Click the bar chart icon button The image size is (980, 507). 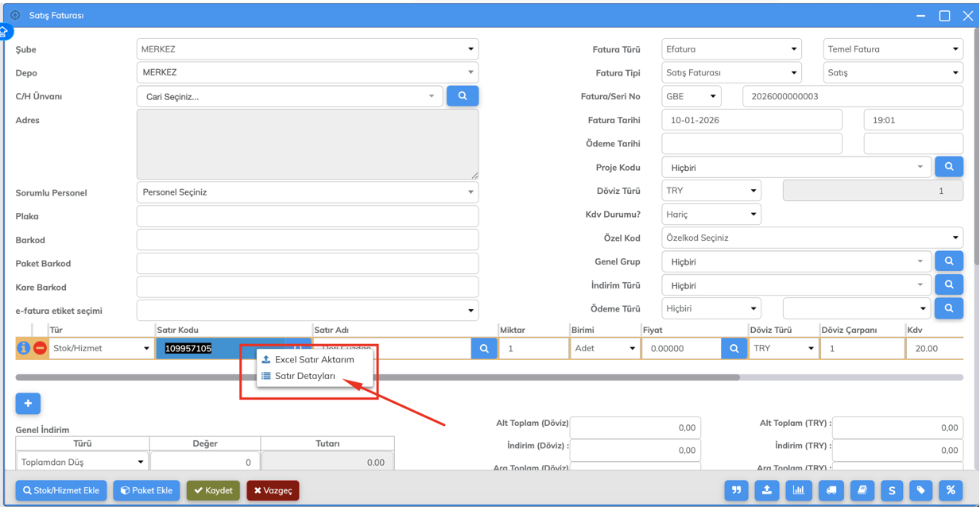799,490
